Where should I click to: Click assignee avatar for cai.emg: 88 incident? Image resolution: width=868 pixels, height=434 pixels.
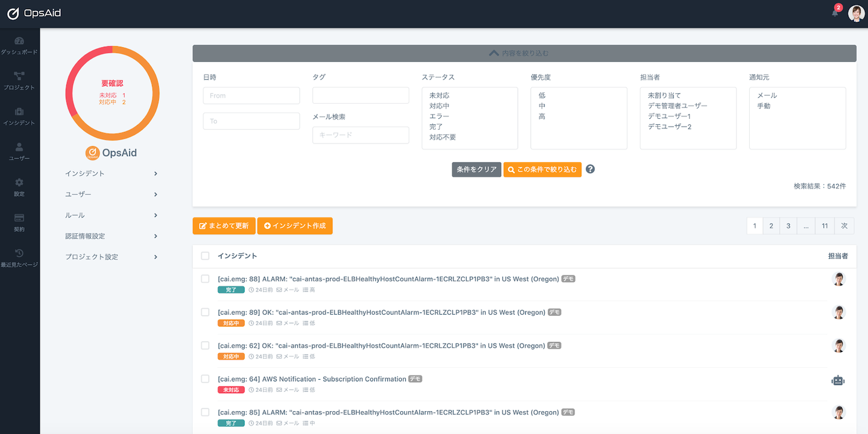pos(838,279)
